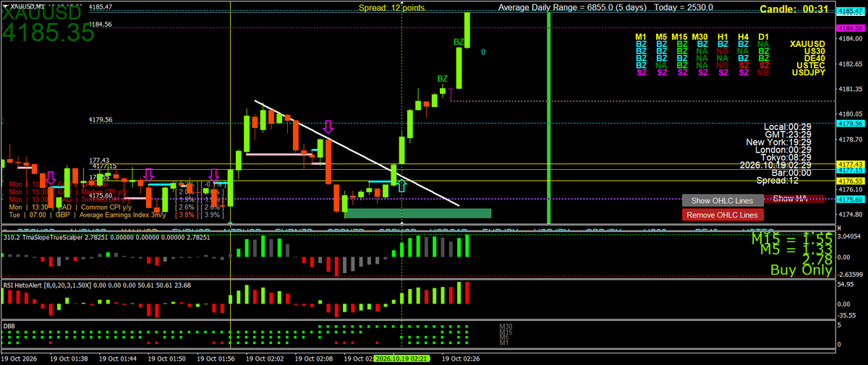Click the cyan 4177.15 price label

pos(851,170)
